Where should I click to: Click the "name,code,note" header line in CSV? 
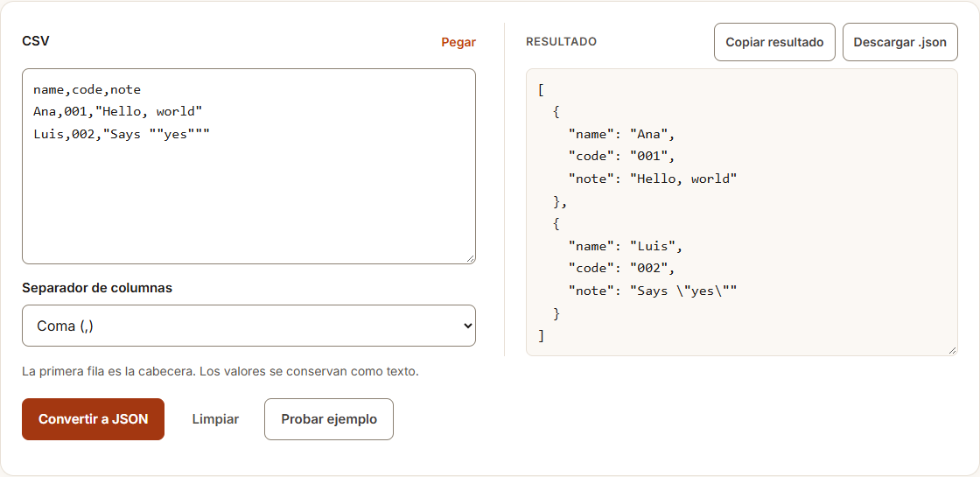tap(87, 89)
